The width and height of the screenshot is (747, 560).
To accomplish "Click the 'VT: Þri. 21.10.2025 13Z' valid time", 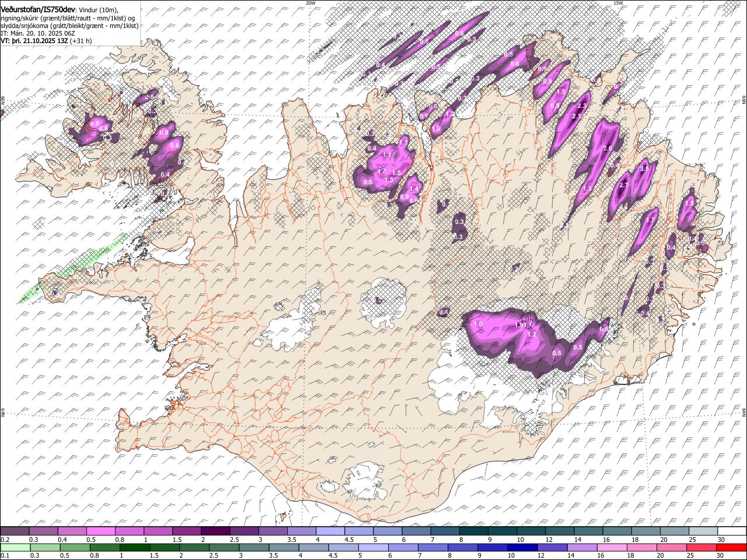I will (34, 41).
